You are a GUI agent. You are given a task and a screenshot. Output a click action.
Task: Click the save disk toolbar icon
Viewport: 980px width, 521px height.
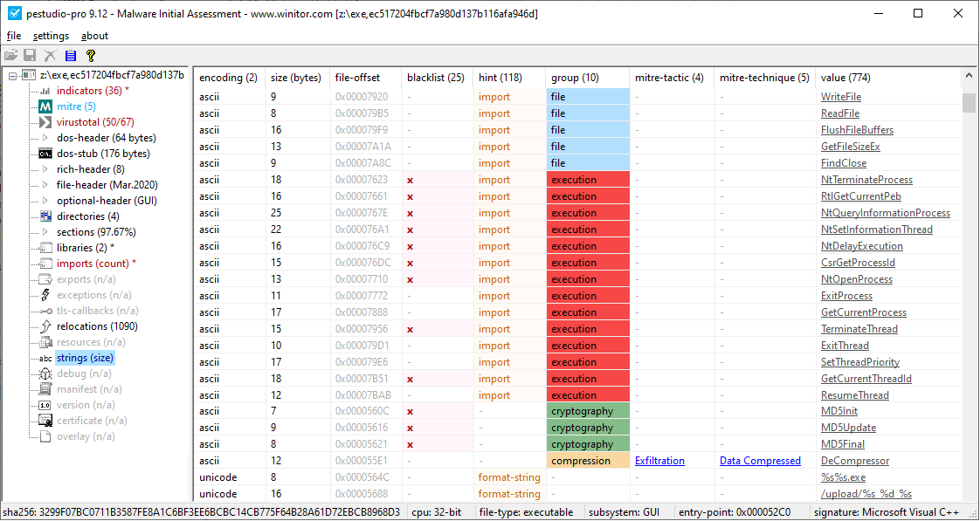point(30,56)
